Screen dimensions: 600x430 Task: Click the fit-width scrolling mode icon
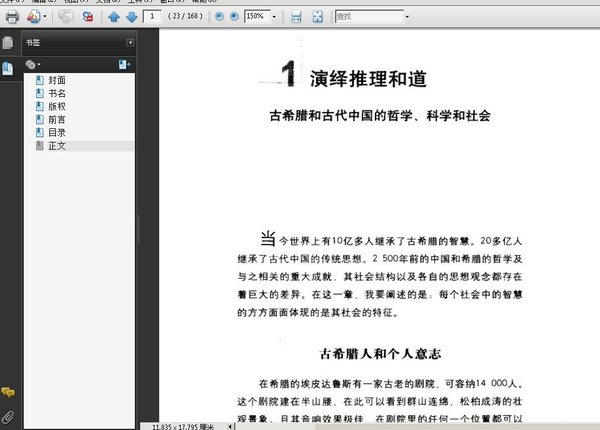[x=296, y=17]
